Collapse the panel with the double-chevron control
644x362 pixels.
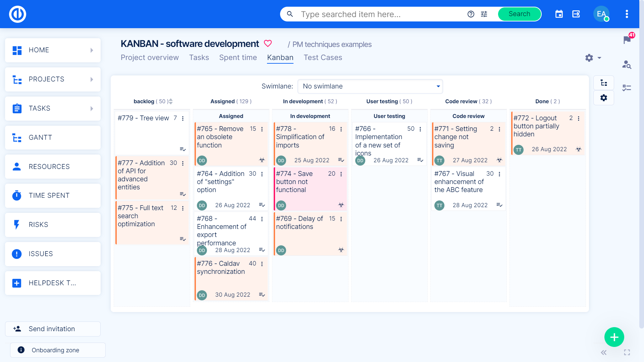coord(603,352)
